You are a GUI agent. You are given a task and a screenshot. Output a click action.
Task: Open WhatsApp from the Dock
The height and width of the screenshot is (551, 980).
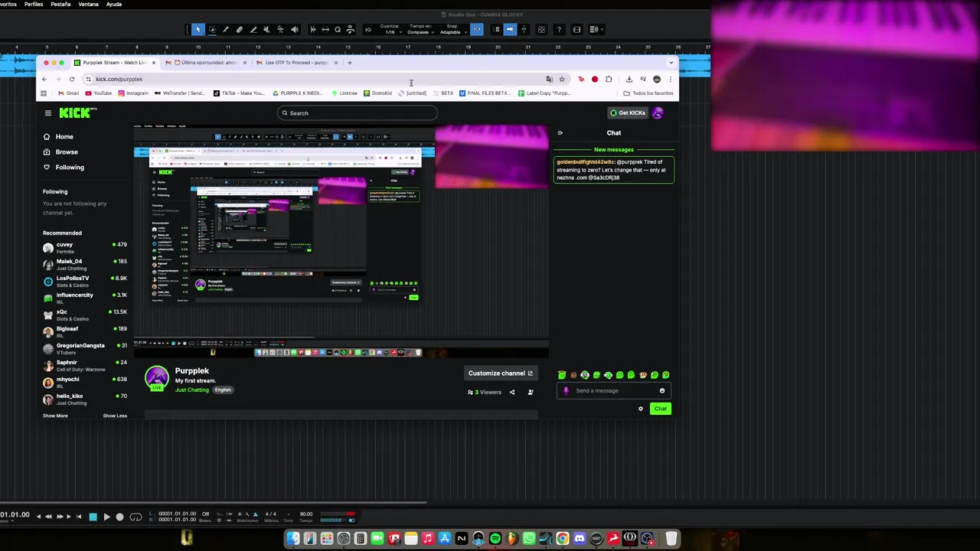(529, 539)
